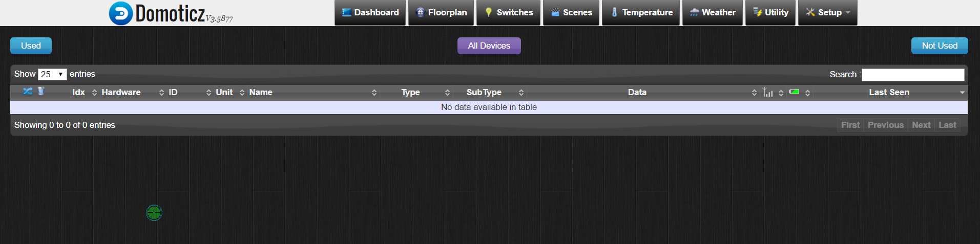Open the Show entries count dropdown
Image resolution: width=980 pixels, height=244 pixels.
52,74
